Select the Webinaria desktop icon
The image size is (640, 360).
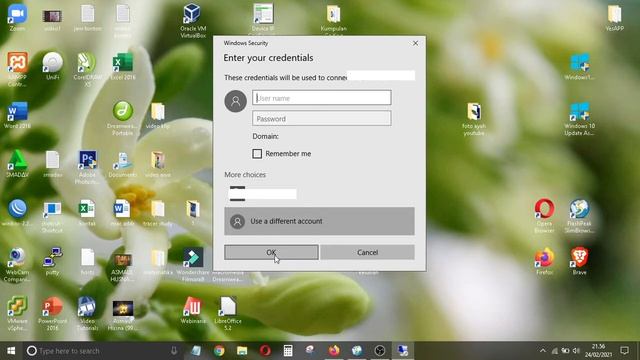click(193, 311)
